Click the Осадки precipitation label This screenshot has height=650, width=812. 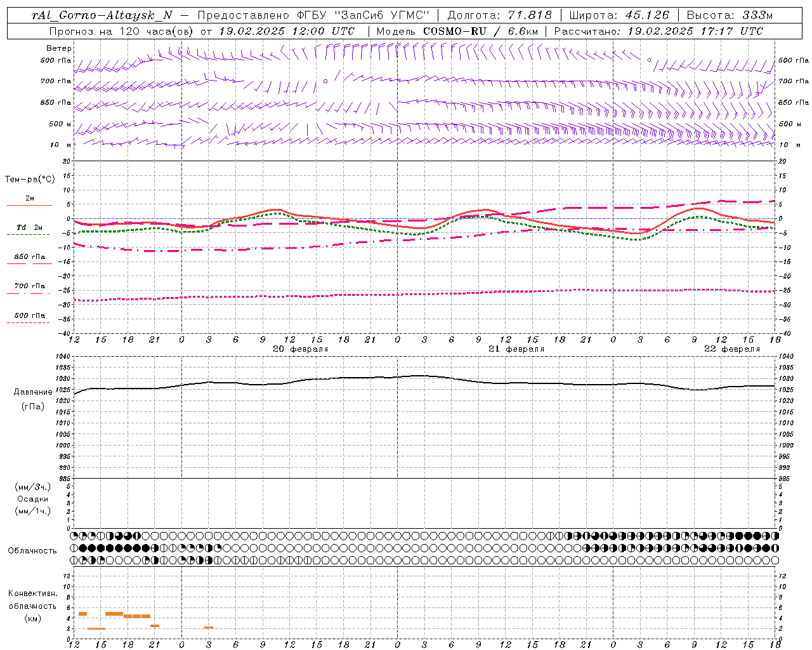[33, 499]
